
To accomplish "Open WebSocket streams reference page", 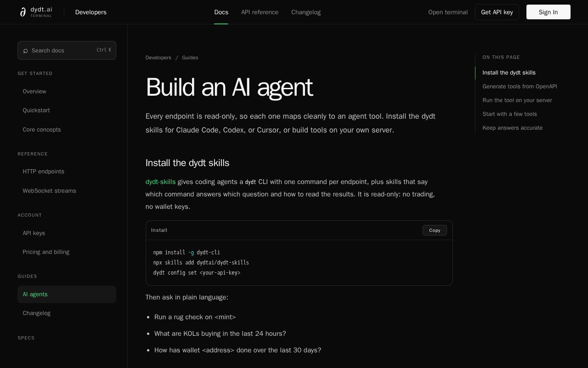I will pos(67,191).
